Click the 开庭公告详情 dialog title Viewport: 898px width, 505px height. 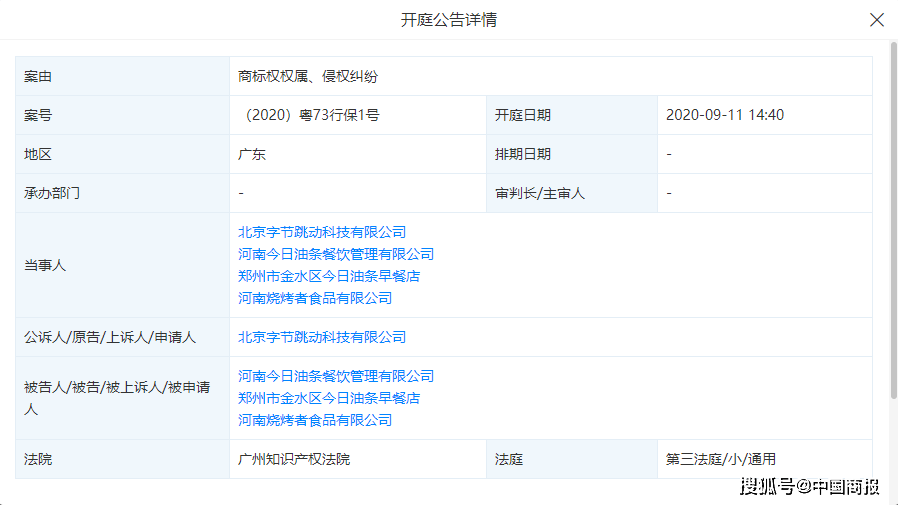pos(448,20)
